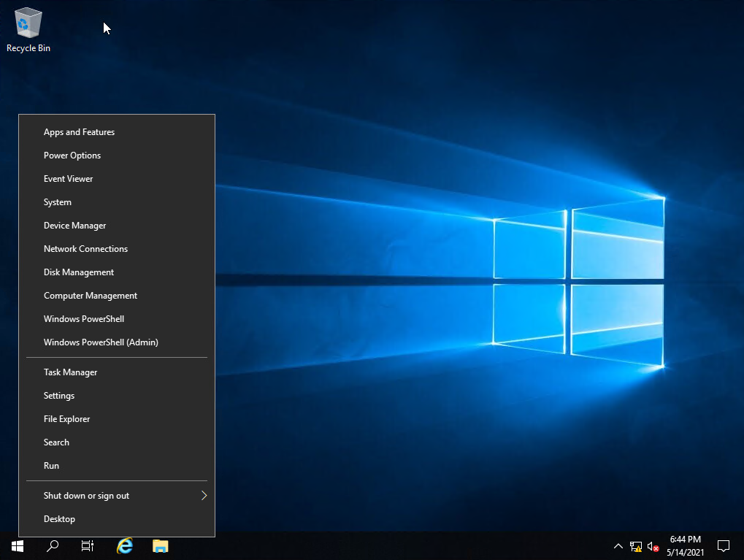Open Power Options from the menu
The image size is (744, 560).
click(117, 156)
